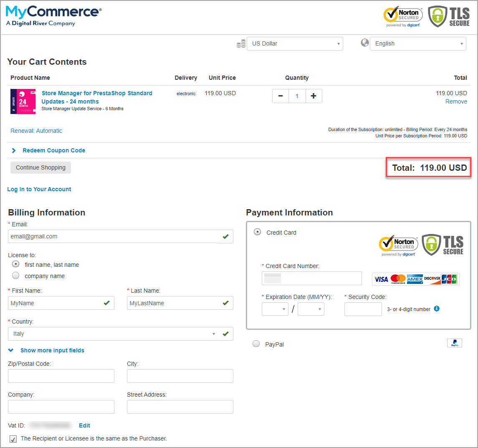Click 'Store Manager Update Service - 6 Months' text

tap(82, 109)
